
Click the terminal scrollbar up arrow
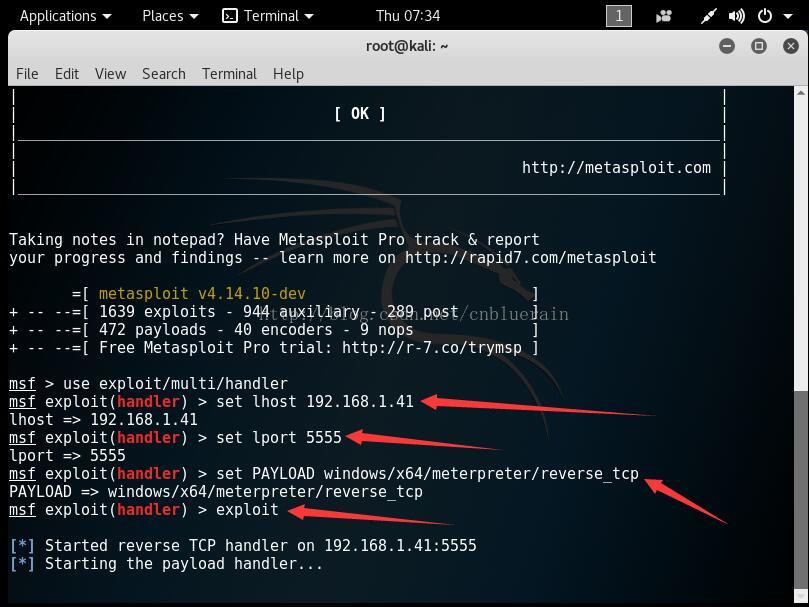[801, 93]
